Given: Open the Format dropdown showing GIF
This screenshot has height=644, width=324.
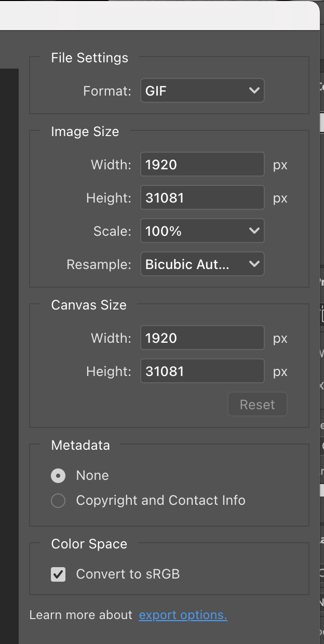Looking at the screenshot, I should (x=202, y=90).
